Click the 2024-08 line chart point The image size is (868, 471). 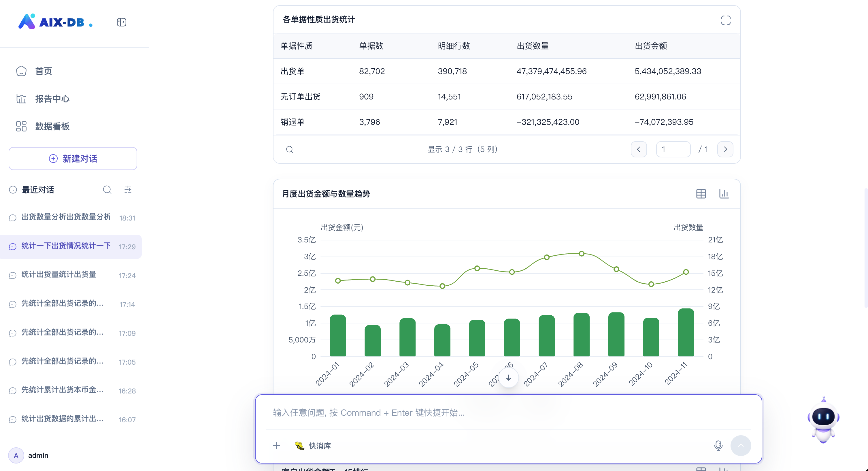tap(581, 254)
